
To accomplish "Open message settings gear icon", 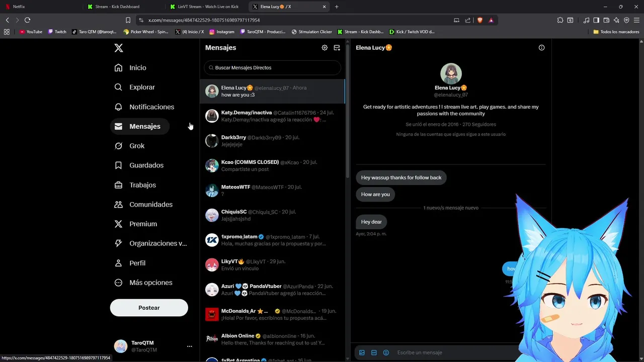I will pyautogui.click(x=325, y=48).
